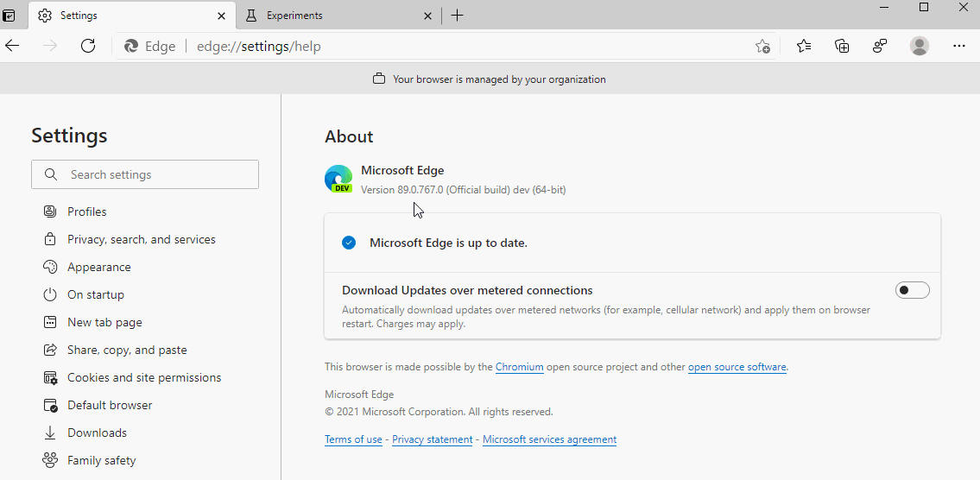Switch to the Experiments tab

(x=338, y=16)
